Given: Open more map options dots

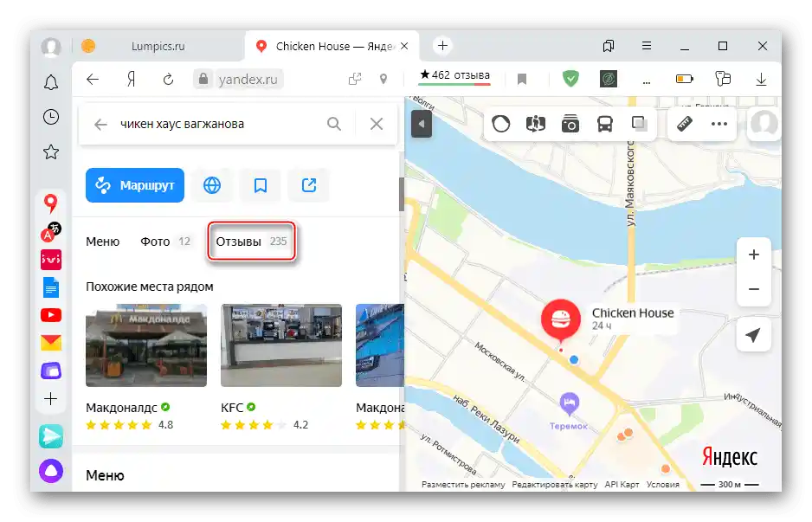Looking at the screenshot, I should coord(719,124).
